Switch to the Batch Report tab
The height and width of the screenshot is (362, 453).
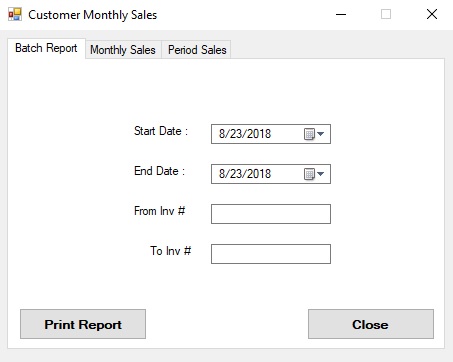46,49
